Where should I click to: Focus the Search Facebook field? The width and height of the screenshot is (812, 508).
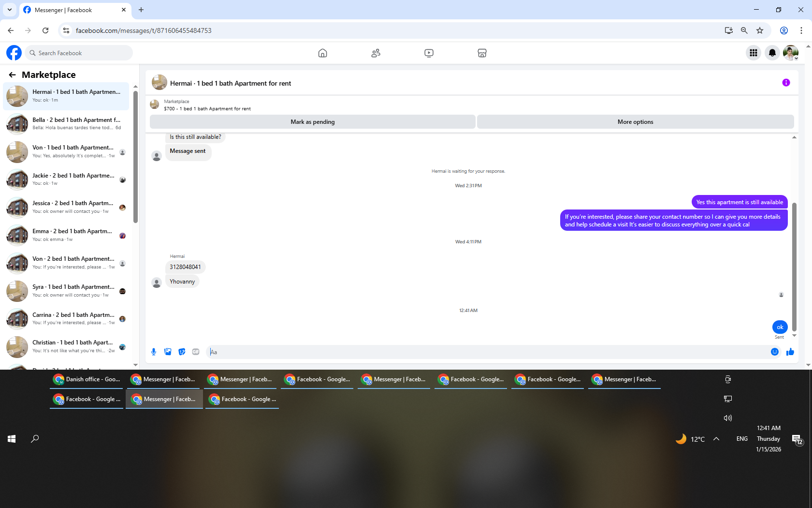[x=79, y=53]
